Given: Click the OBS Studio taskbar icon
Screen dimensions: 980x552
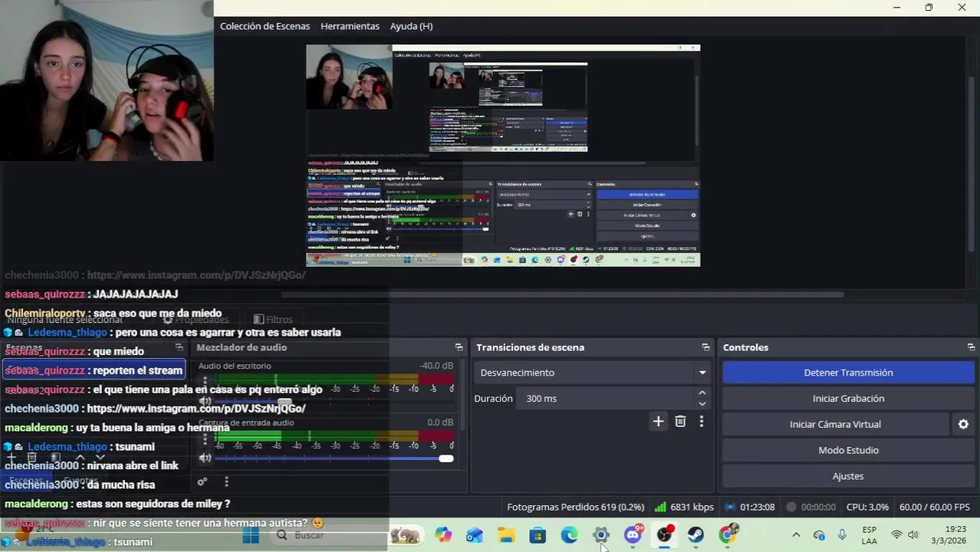Looking at the screenshot, I should click(x=664, y=534).
